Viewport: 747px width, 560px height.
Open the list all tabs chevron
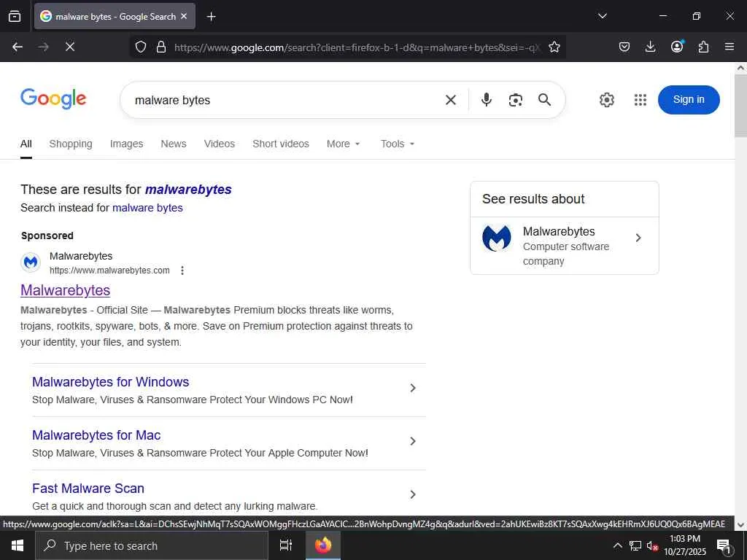(x=602, y=16)
